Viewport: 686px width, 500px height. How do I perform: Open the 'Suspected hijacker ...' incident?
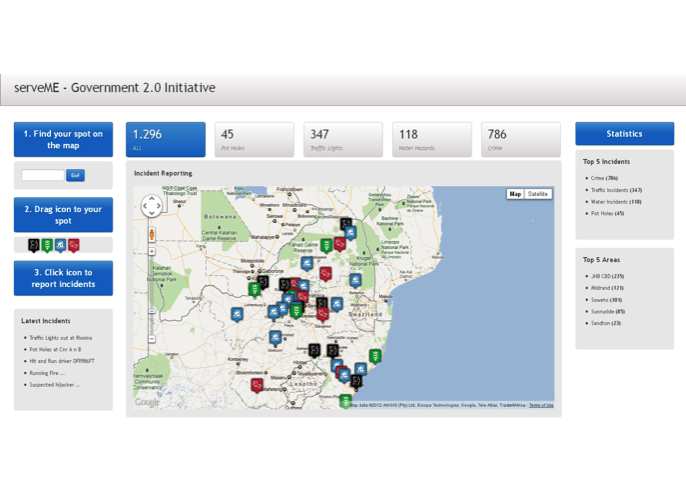[x=55, y=385]
